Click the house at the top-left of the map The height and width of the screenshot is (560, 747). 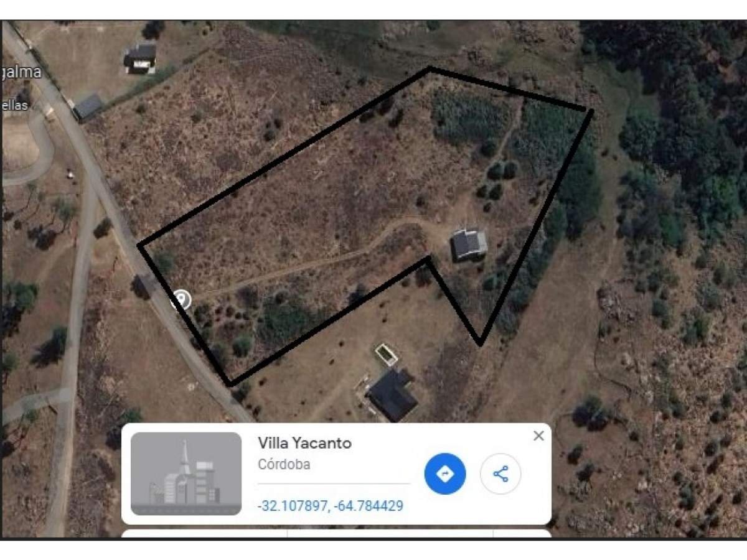[141, 58]
